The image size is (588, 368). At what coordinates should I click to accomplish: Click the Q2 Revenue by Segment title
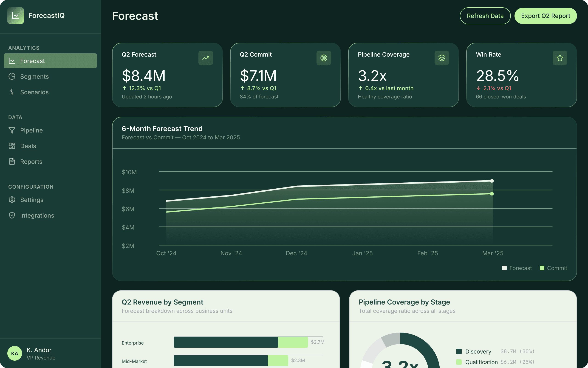click(x=162, y=302)
